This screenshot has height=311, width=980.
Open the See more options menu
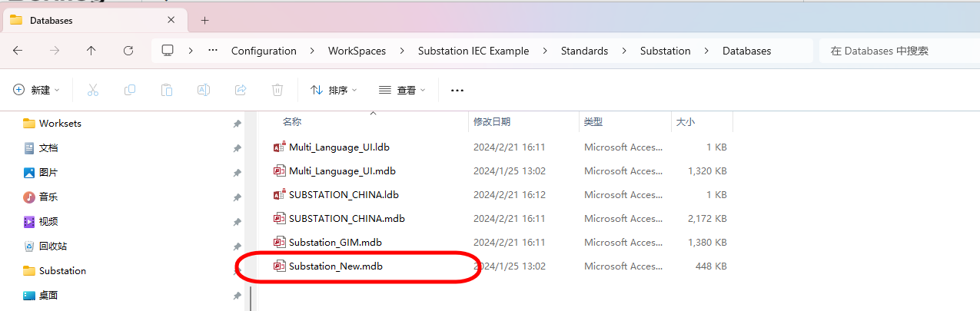[457, 90]
